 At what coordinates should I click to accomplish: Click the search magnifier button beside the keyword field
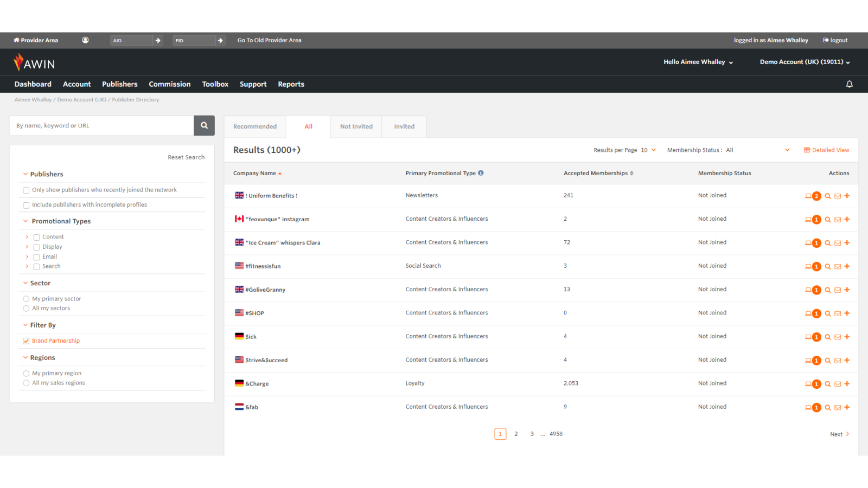204,125
